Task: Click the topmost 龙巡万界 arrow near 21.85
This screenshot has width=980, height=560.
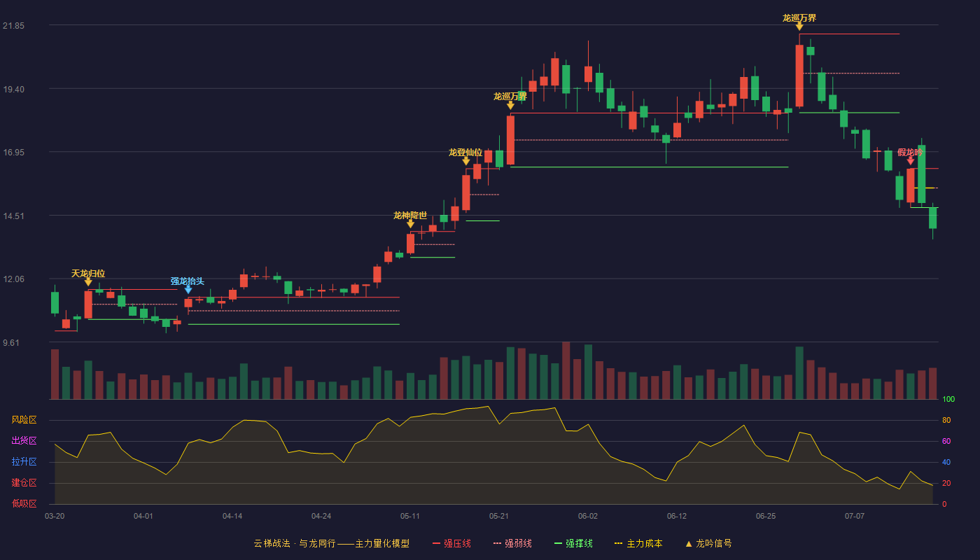Action: [799, 26]
